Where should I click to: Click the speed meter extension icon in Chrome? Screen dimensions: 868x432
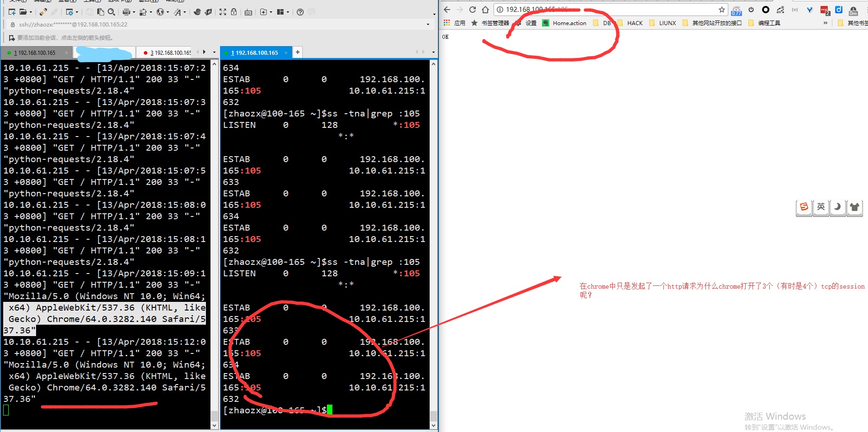[736, 10]
